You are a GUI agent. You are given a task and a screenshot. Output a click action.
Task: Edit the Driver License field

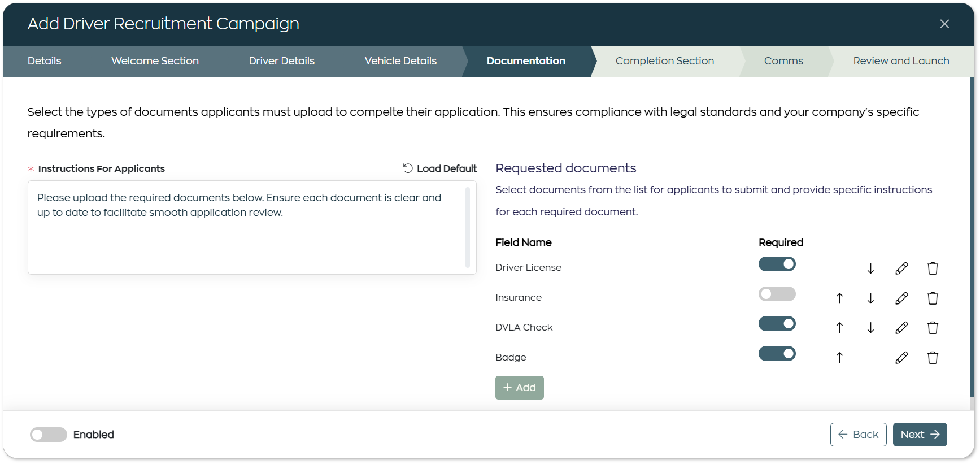pyautogui.click(x=901, y=268)
